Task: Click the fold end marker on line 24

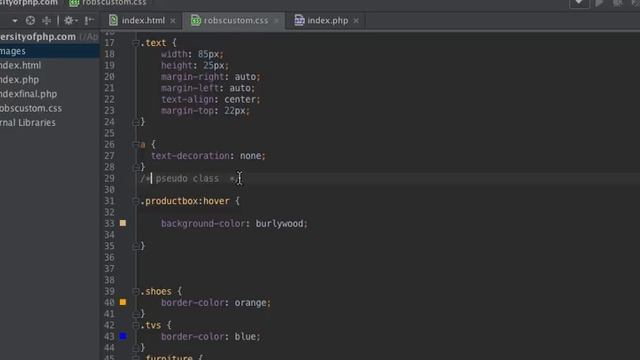Action: tap(136, 122)
